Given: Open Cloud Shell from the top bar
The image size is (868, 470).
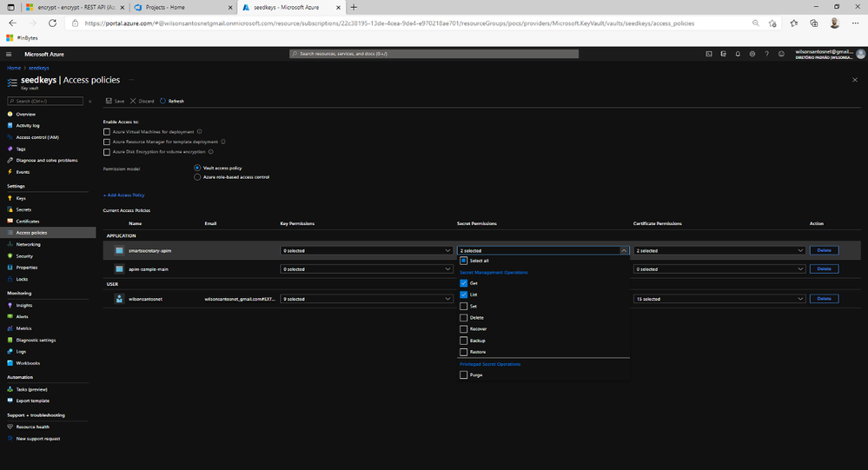Looking at the screenshot, I should [709, 54].
